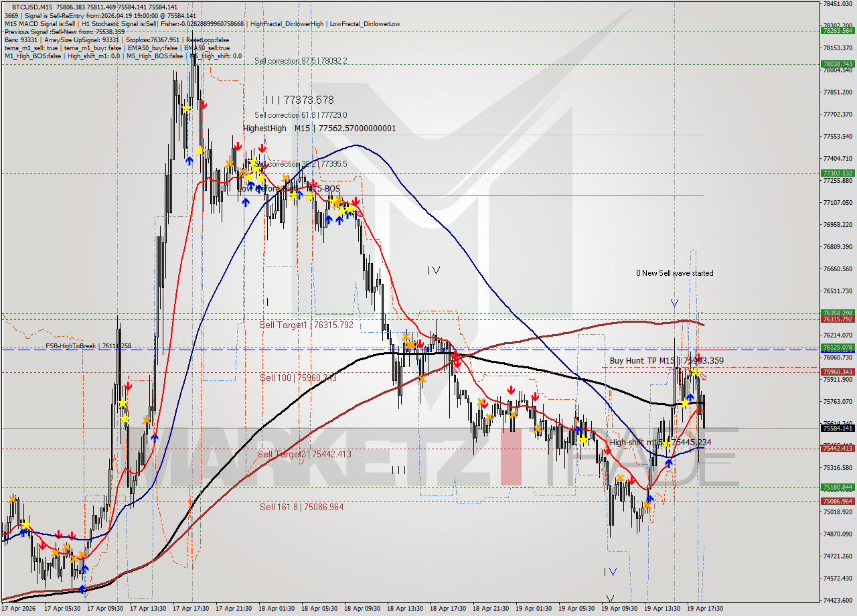Click the 0 New Sell wave started text
The image size is (857, 616).
pos(675,273)
